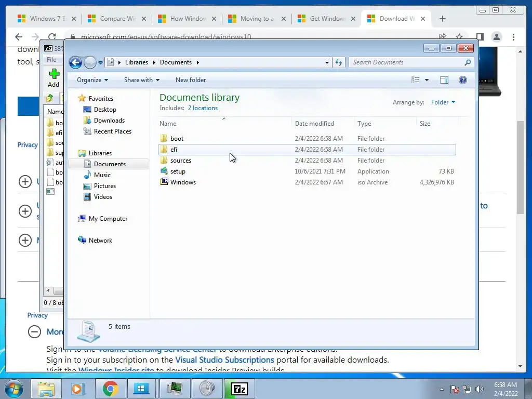Sort by the Size column header
Image resolution: width=532 pixels, height=399 pixels.
[437, 124]
